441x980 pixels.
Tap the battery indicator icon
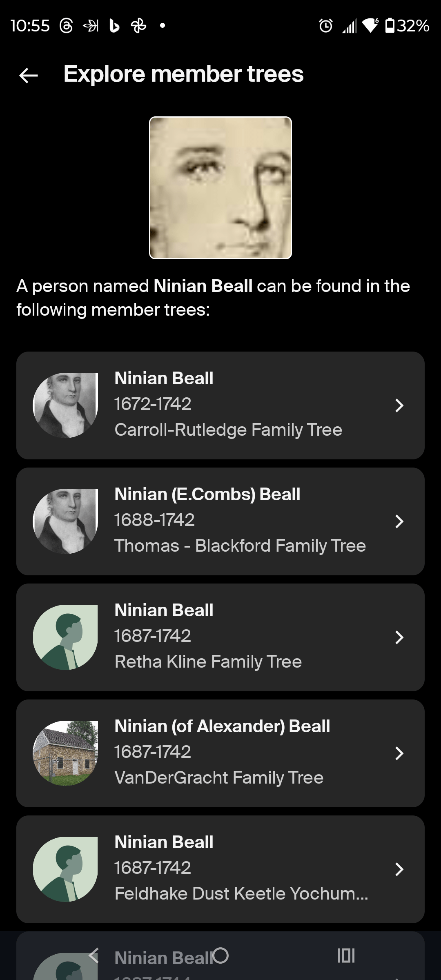390,25
